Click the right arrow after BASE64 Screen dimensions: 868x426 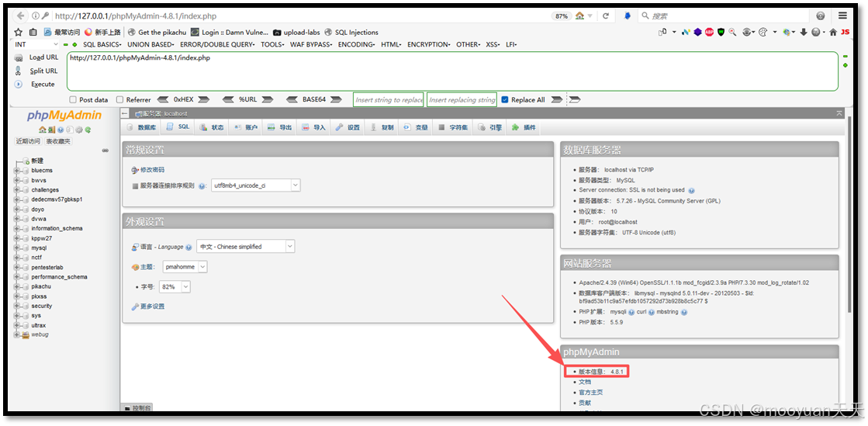coord(337,100)
